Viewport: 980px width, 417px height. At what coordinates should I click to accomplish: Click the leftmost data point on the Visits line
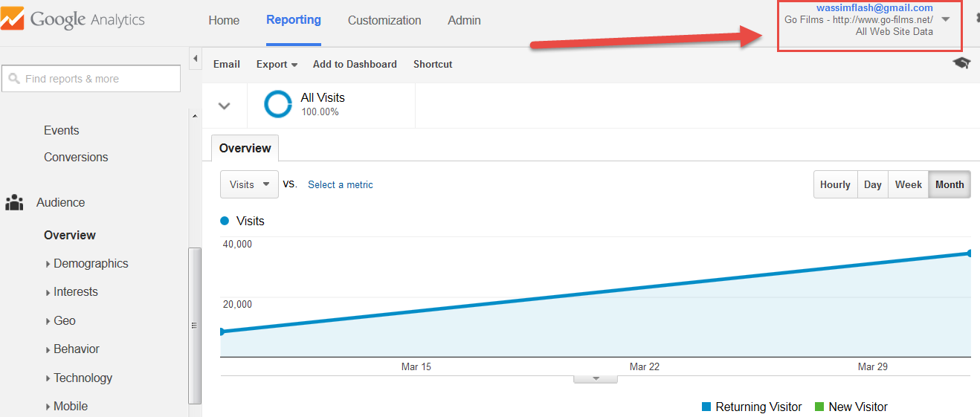click(x=222, y=332)
